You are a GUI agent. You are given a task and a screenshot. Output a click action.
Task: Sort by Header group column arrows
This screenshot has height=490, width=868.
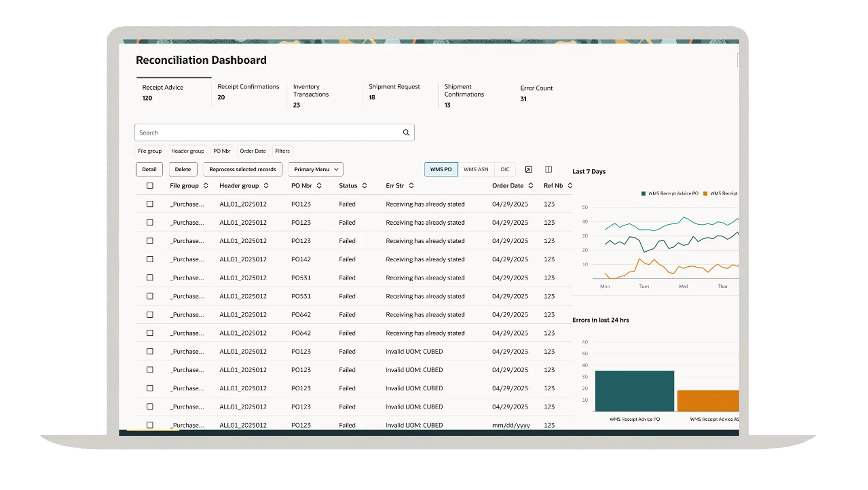[x=266, y=186]
